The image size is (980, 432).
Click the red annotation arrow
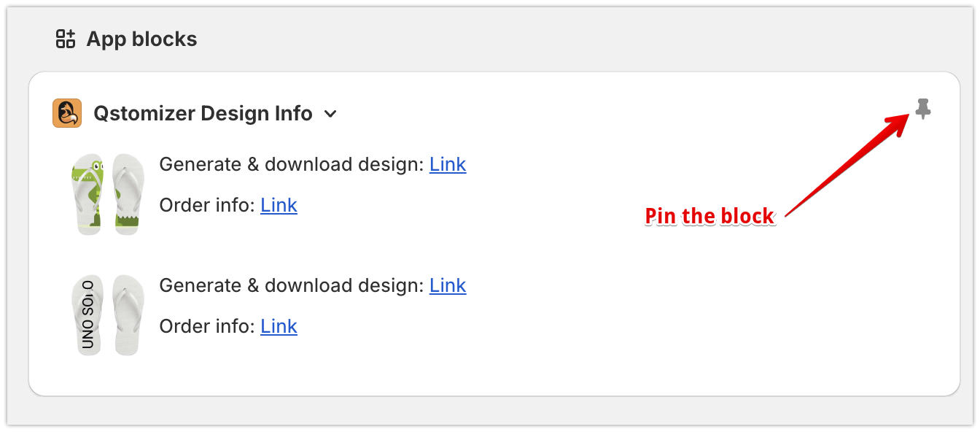[x=847, y=165]
